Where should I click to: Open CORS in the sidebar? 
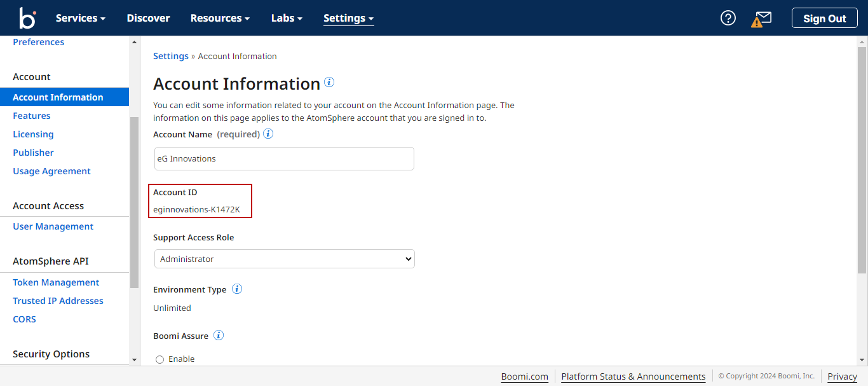[x=24, y=319]
